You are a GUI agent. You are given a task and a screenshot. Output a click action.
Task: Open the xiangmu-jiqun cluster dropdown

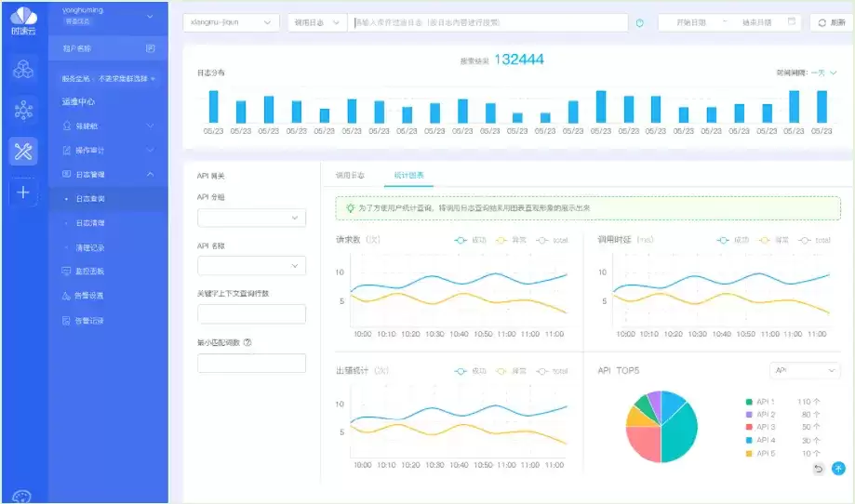click(232, 23)
